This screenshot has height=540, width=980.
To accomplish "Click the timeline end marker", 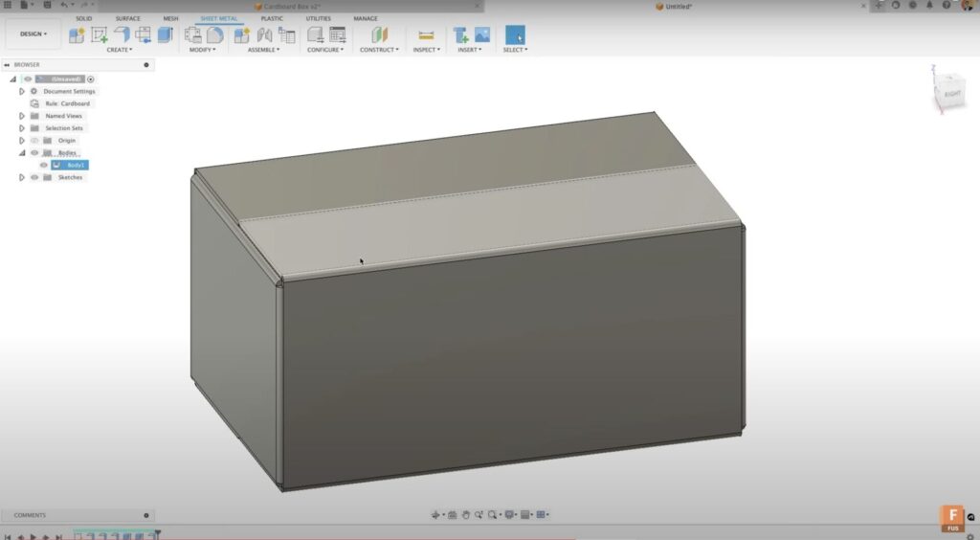I will tap(158, 534).
